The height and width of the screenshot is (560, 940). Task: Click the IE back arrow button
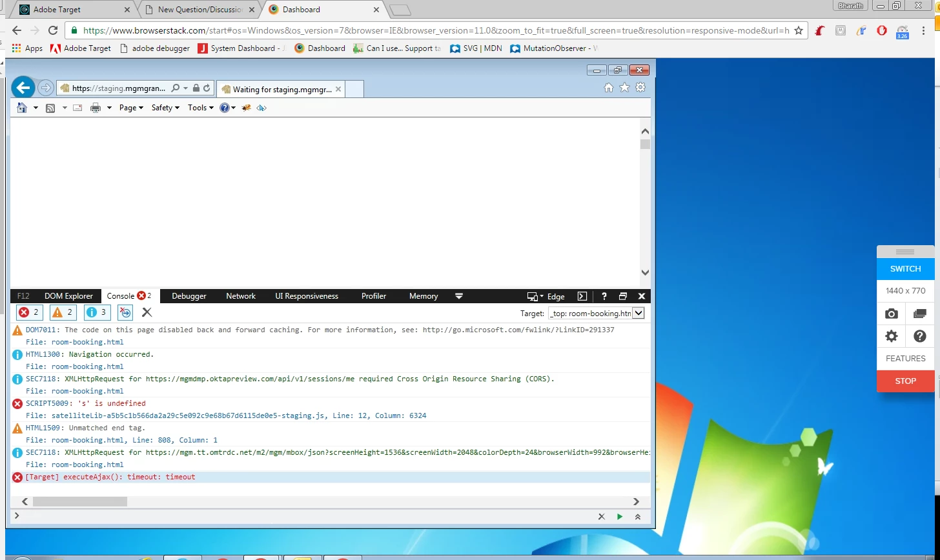click(x=23, y=88)
